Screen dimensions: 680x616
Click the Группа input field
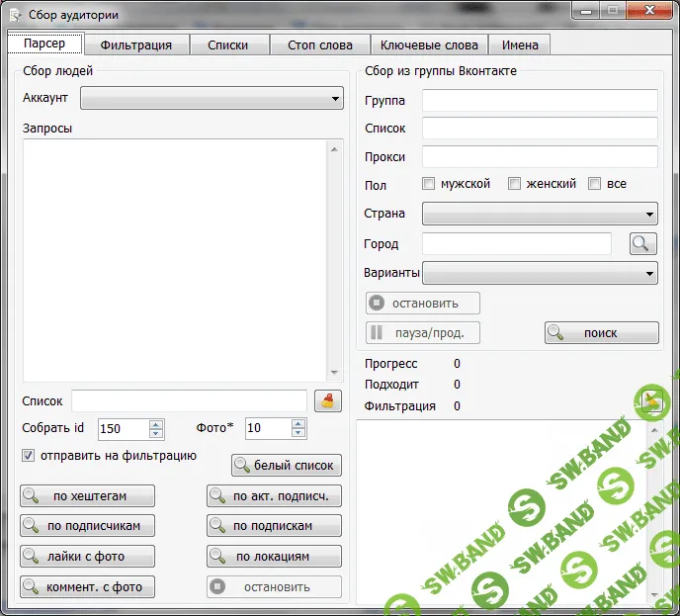tap(540, 101)
